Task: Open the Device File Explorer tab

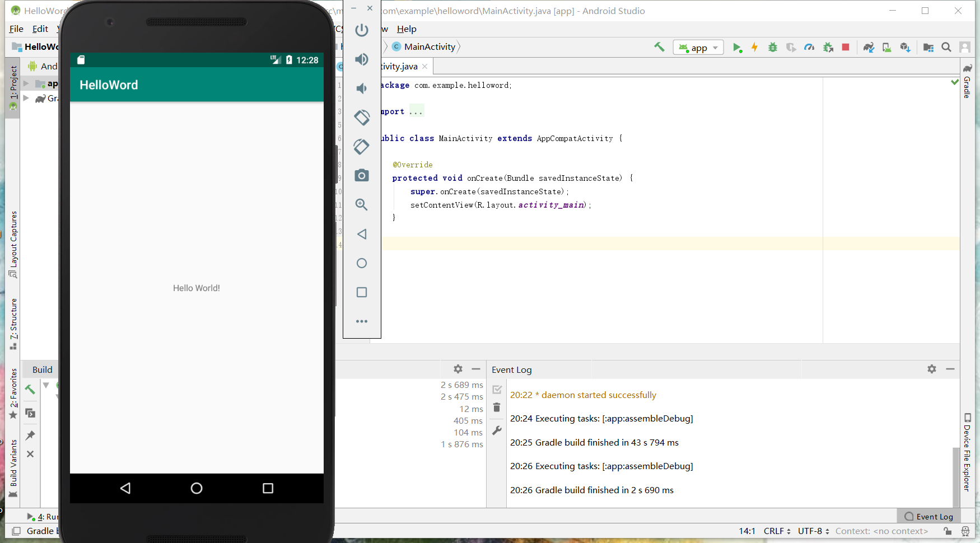Action: point(967,452)
